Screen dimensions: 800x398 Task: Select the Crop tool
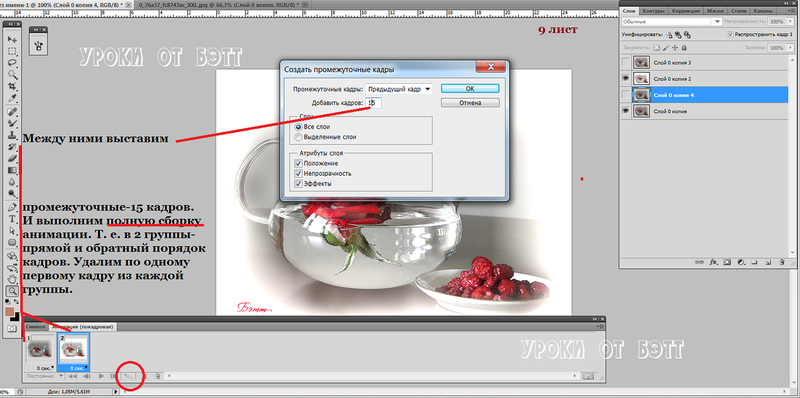pos(12,86)
